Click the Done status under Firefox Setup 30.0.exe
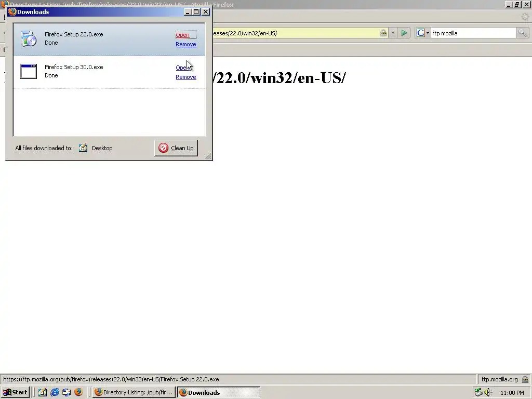This screenshot has width=532, height=399. (51, 75)
